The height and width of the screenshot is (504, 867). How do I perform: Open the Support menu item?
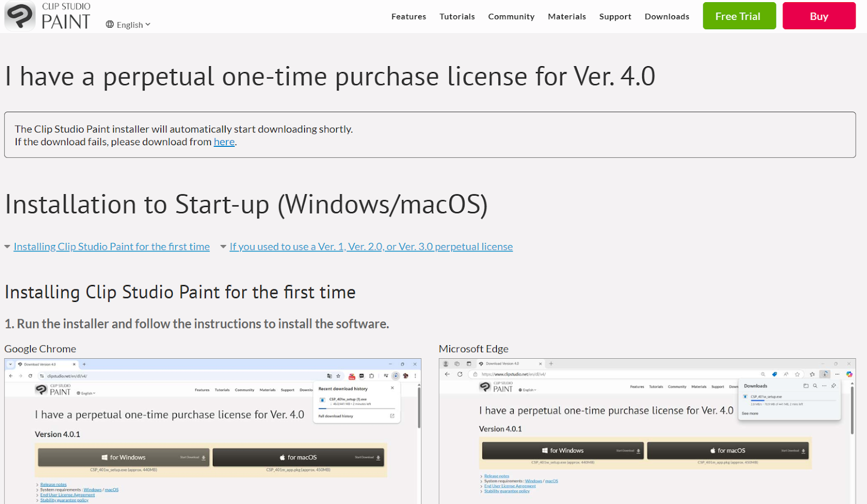(615, 16)
